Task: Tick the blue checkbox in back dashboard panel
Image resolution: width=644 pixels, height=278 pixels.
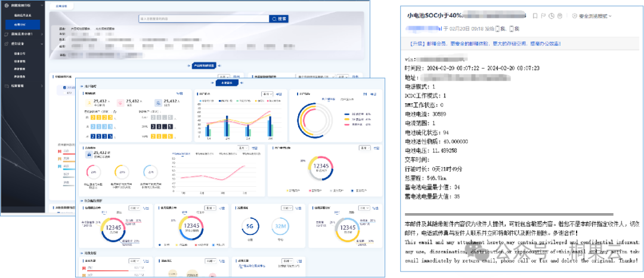Action: point(64,88)
